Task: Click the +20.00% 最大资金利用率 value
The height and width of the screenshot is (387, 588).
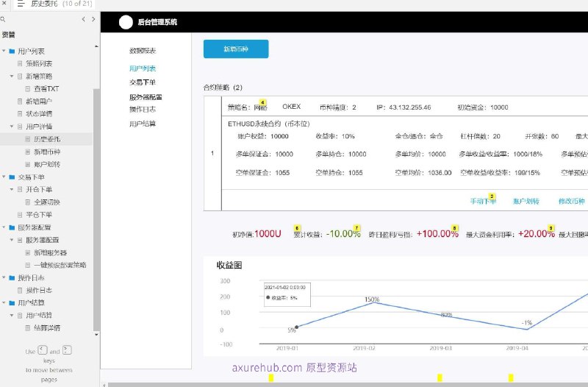Action: point(537,234)
